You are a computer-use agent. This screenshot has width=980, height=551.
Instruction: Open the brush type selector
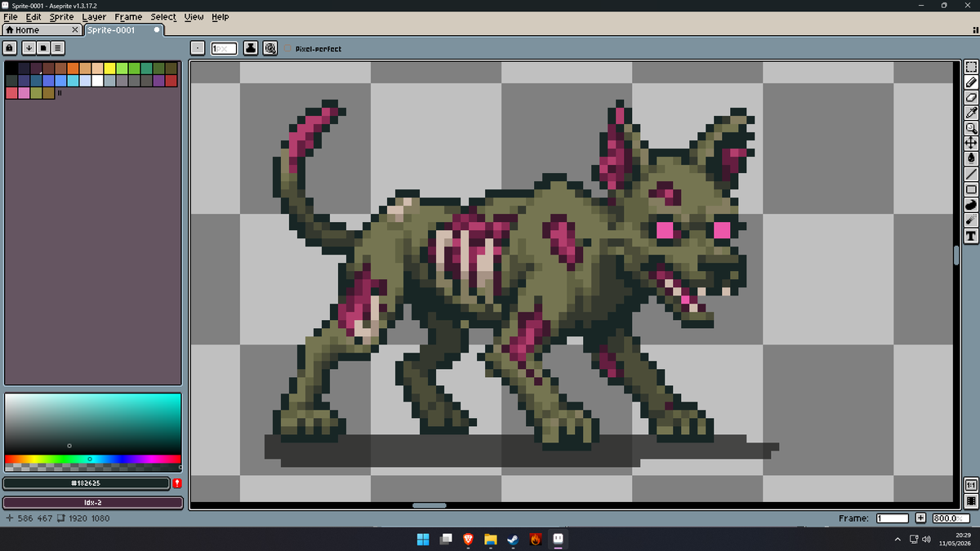(x=198, y=48)
